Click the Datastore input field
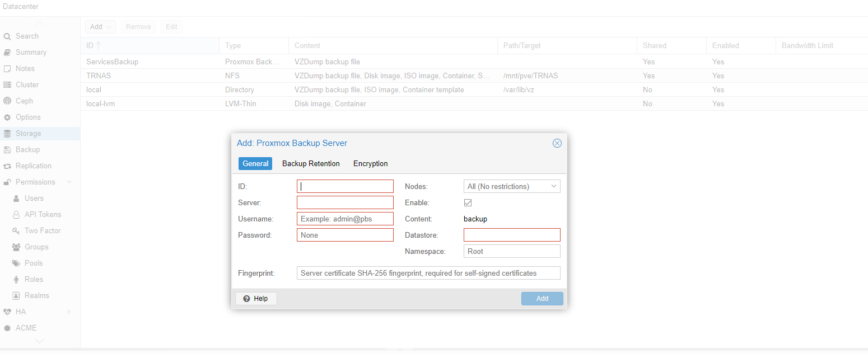 coord(512,235)
